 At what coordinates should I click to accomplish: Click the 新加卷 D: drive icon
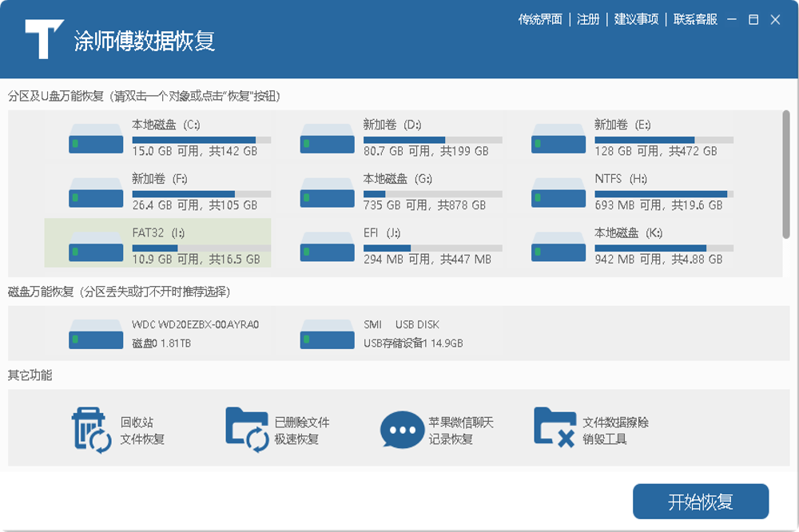[x=327, y=138]
